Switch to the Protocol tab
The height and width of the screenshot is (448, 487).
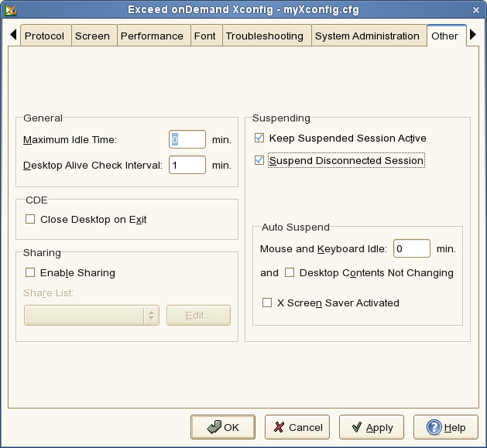[44, 36]
